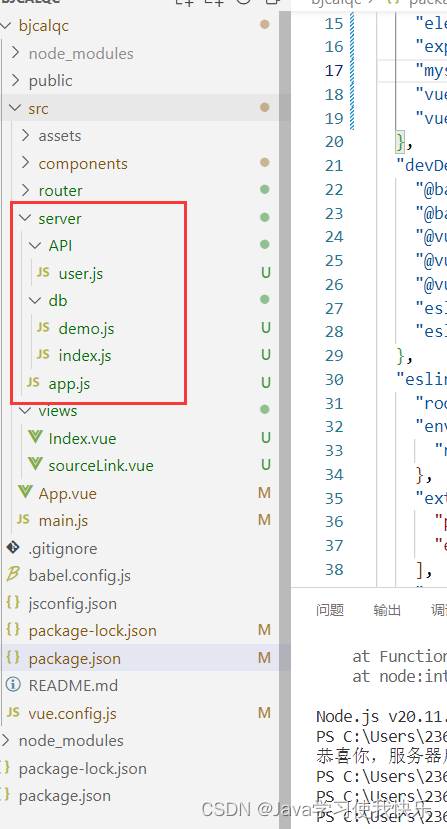Expand the public folder

16,80
